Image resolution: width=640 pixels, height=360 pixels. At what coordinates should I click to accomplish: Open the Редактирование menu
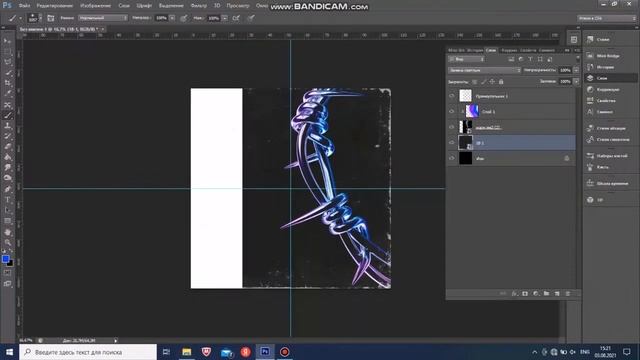(55, 6)
